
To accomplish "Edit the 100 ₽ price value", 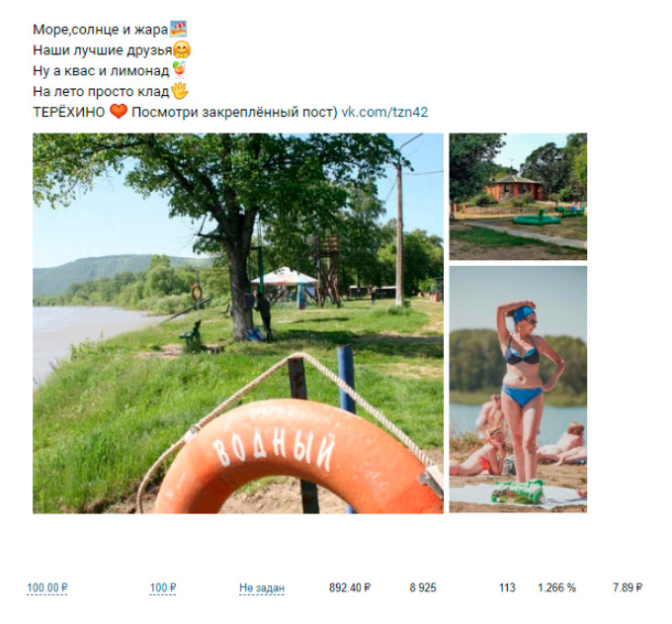I will tap(163, 587).
